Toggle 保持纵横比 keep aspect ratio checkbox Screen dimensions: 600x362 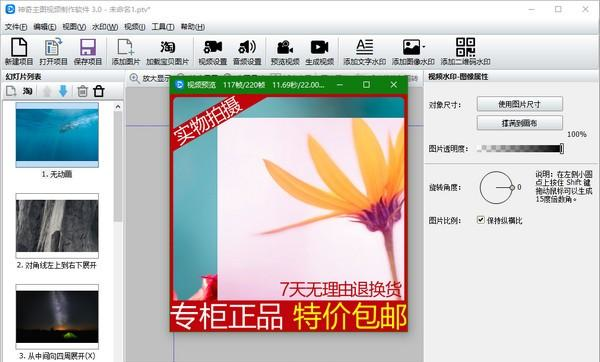(x=481, y=220)
